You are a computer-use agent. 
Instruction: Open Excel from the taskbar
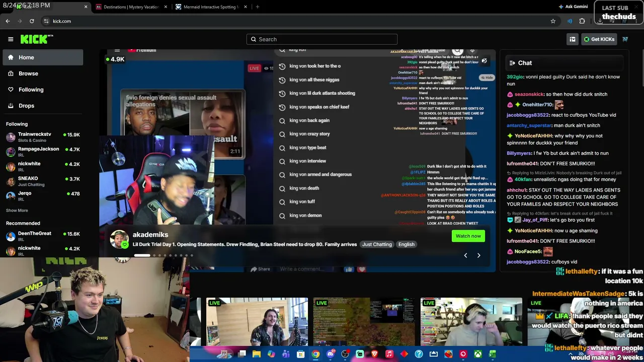click(492, 354)
